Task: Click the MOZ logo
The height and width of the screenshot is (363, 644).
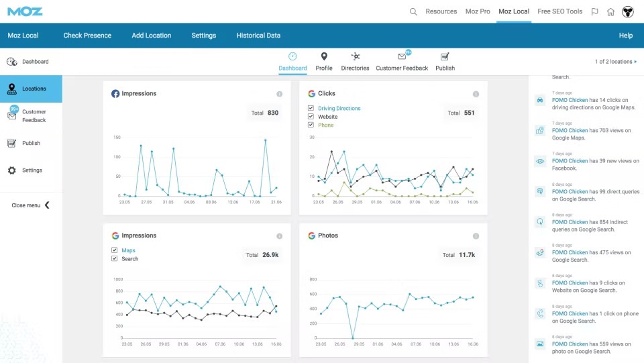Action: click(25, 11)
